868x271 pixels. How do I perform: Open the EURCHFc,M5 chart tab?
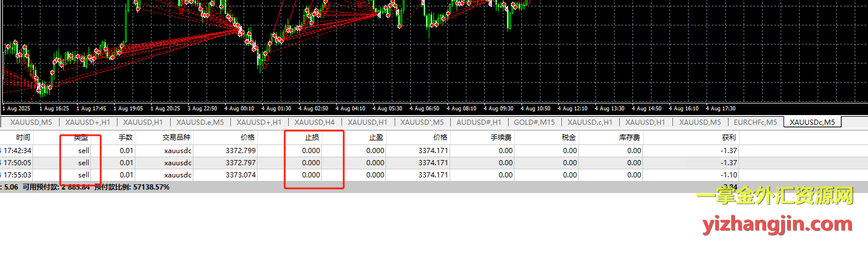(x=755, y=122)
